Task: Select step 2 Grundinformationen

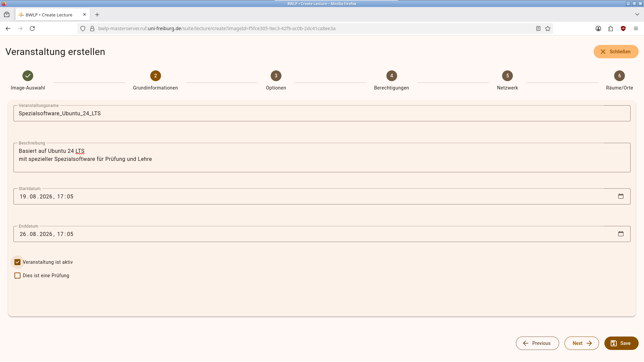Action: click(x=155, y=80)
